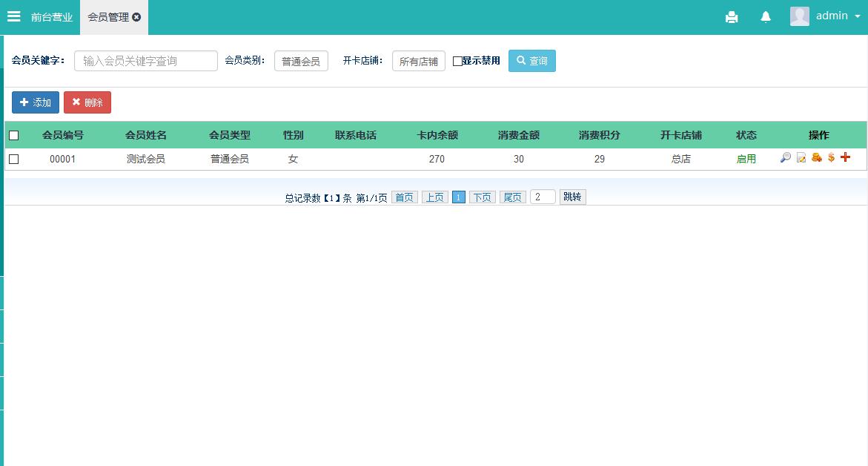Expand the 所有店铺 store dropdown

[418, 62]
